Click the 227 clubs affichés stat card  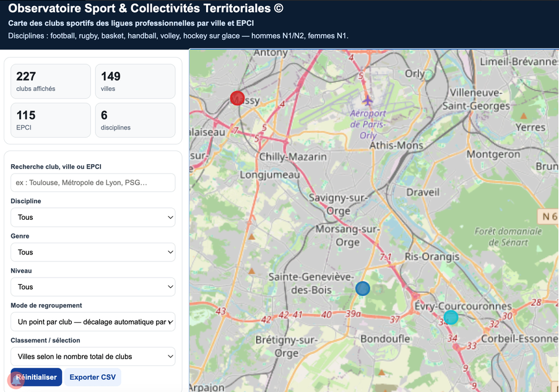[51, 81]
